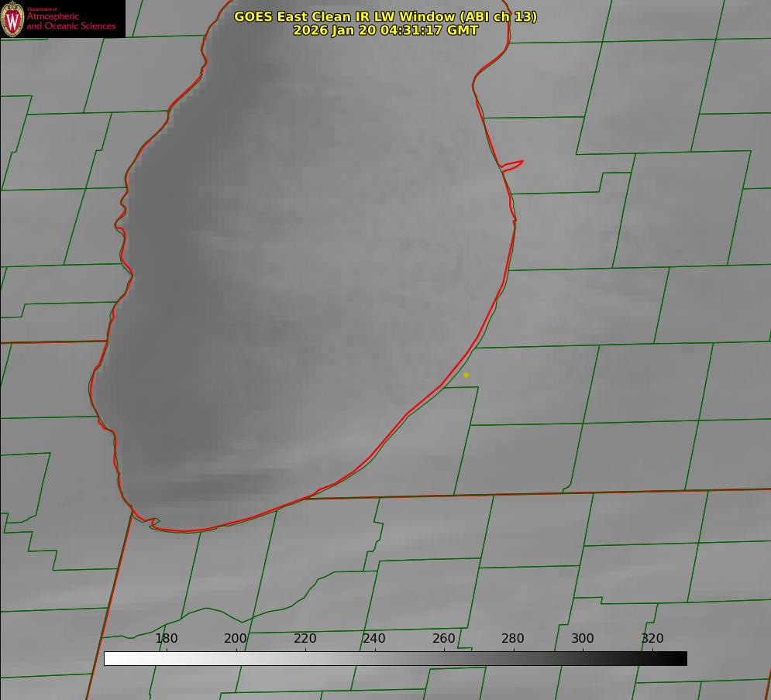The width and height of the screenshot is (771, 700).
Task: Click the GOES East Clean IR title
Action: pyautogui.click(x=385, y=16)
